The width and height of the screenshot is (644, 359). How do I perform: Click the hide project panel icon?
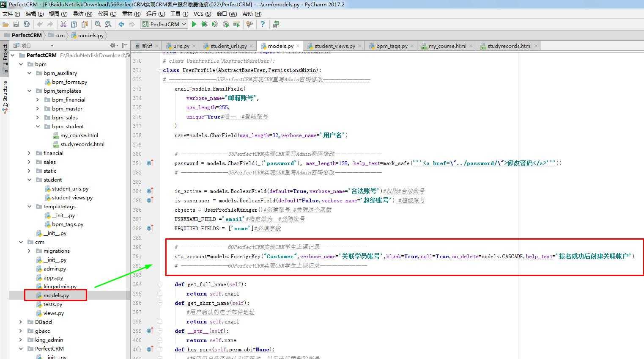click(x=124, y=45)
